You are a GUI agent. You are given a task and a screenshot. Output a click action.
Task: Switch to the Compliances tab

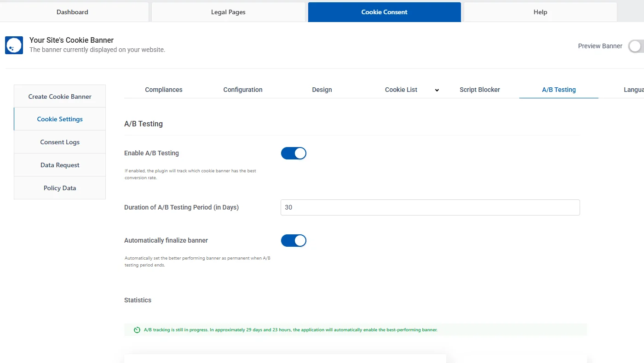point(163,90)
